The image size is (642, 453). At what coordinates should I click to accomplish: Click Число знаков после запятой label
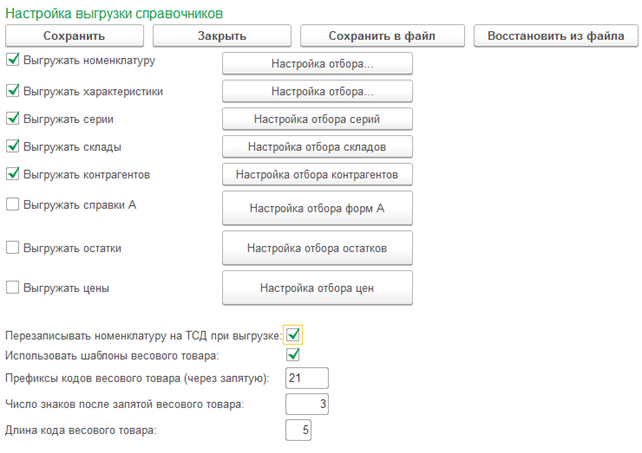(125, 404)
